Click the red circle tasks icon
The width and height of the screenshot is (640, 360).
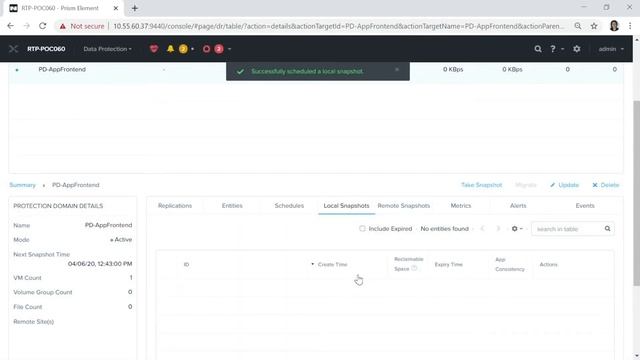[x=207, y=49]
